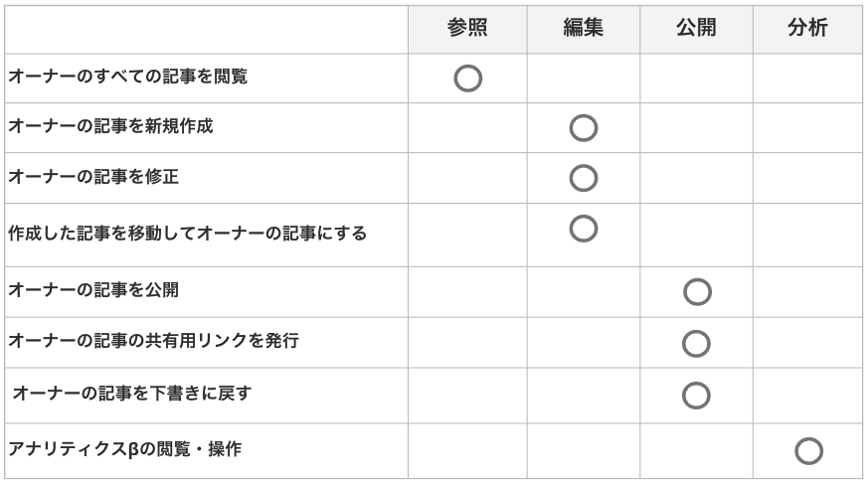Click the circle in 記事を新規作成 row

pyautogui.click(x=584, y=128)
